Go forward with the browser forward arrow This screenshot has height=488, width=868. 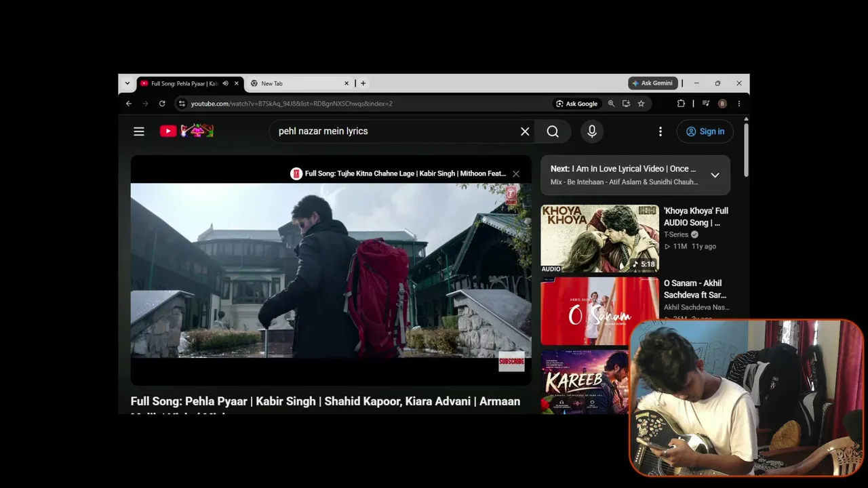click(x=145, y=104)
